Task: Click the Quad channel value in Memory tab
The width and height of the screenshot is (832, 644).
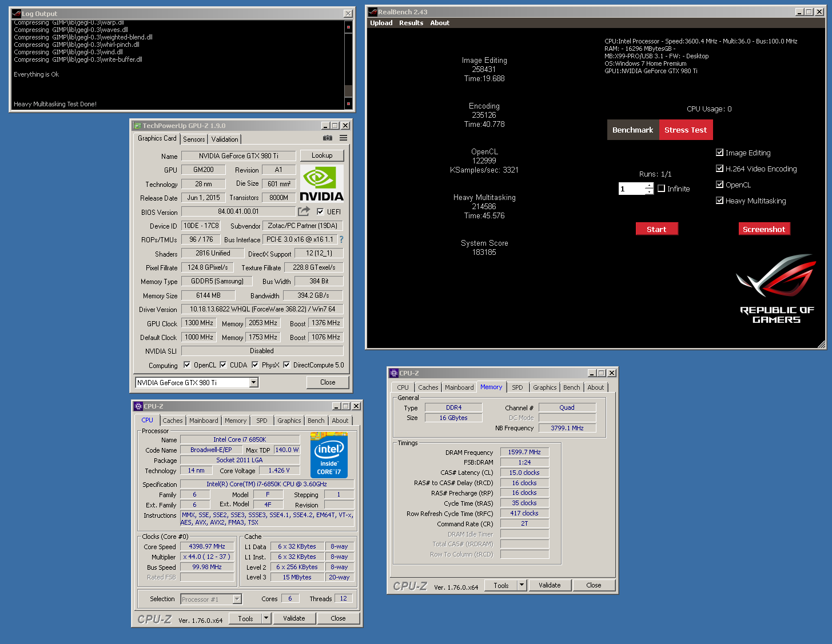Action: [x=567, y=407]
